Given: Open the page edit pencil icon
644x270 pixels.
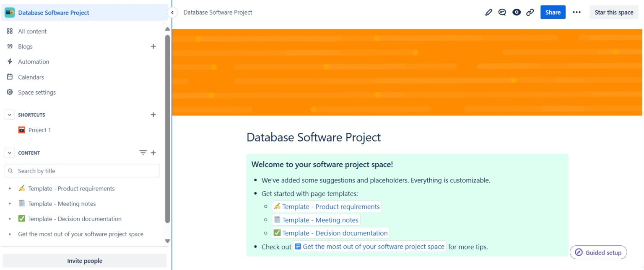Looking at the screenshot, I should pos(488,12).
